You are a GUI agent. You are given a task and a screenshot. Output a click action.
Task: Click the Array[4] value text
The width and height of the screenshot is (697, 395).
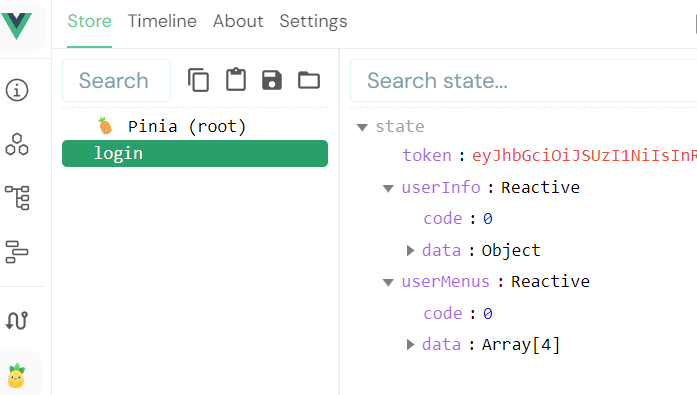click(x=521, y=345)
